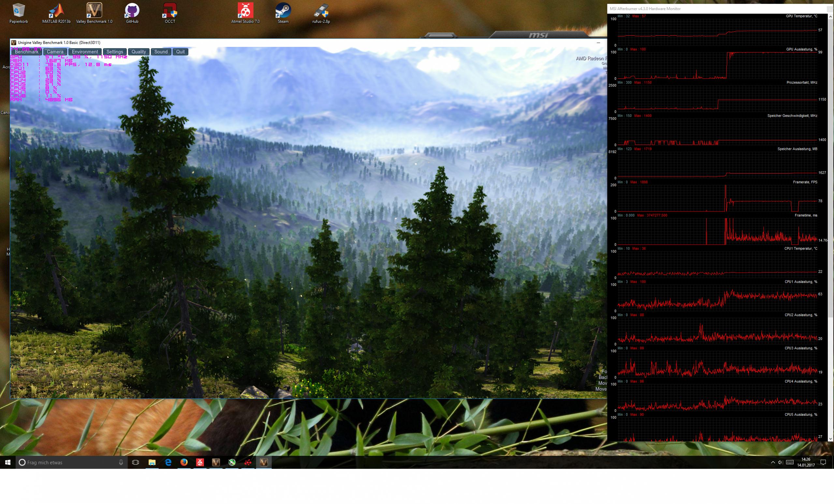Click scroll-up arrow in Afterburner Hardware Monitor
Image resolution: width=834 pixels, height=504 pixels.
point(830,16)
